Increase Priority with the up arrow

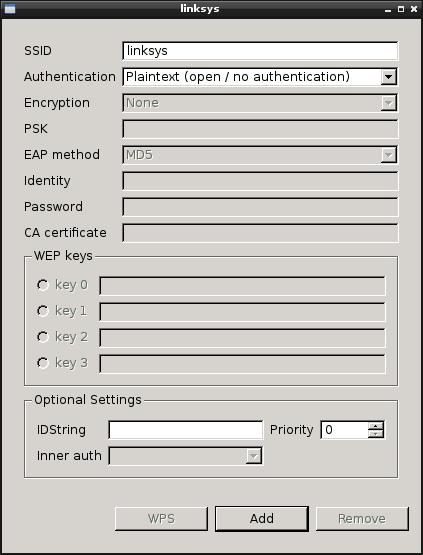click(376, 426)
